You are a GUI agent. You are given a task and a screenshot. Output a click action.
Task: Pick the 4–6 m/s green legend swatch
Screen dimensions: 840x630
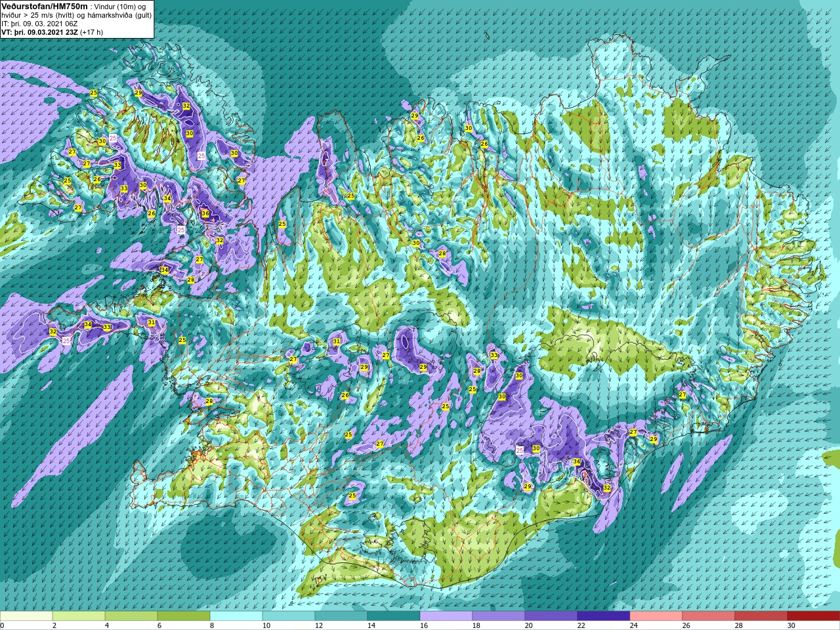point(131,617)
